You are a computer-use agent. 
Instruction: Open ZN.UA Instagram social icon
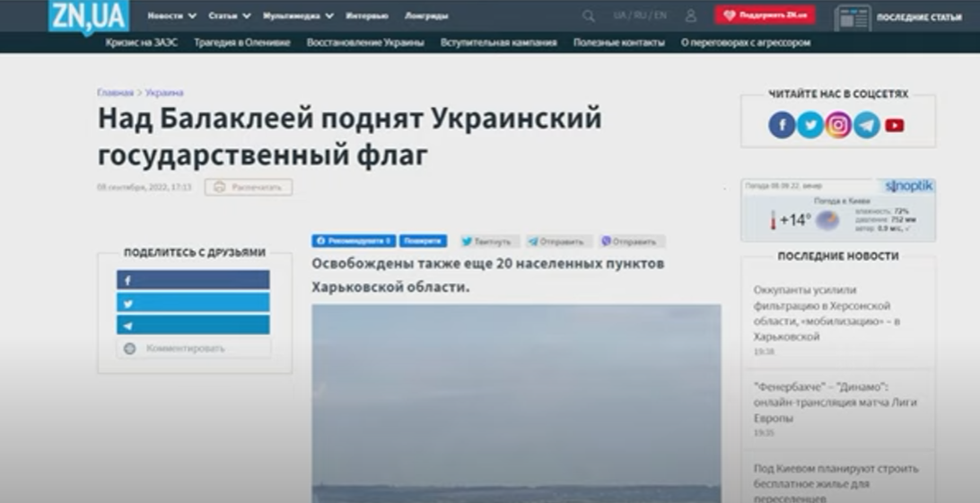point(838,125)
